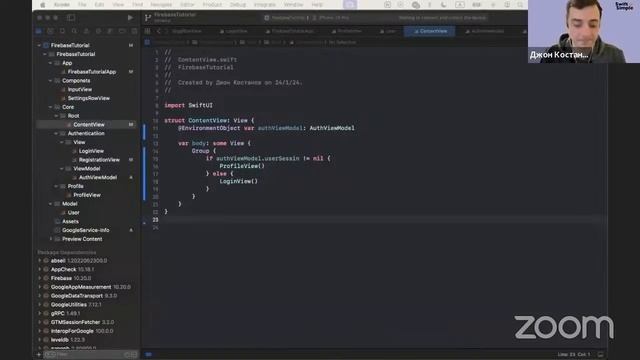Open the Debug navigator icon

[110, 31]
